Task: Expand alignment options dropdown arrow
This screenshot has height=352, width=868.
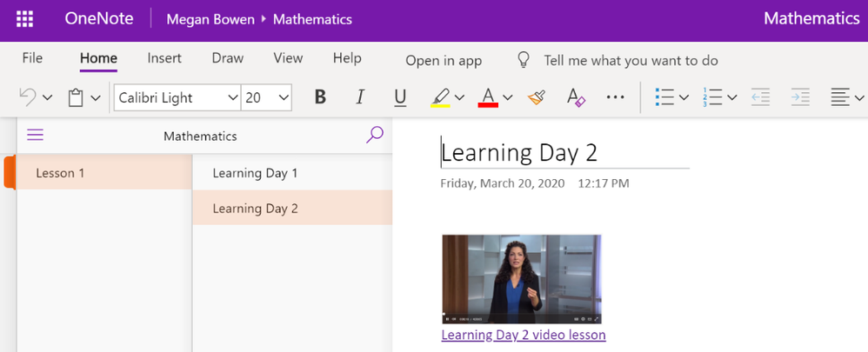Action: click(859, 98)
